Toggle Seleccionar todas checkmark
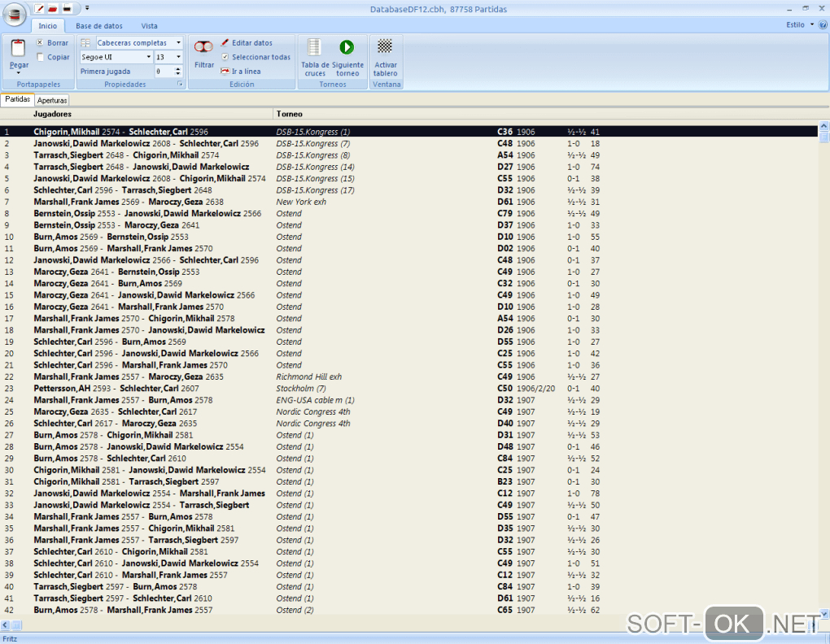 (225, 57)
